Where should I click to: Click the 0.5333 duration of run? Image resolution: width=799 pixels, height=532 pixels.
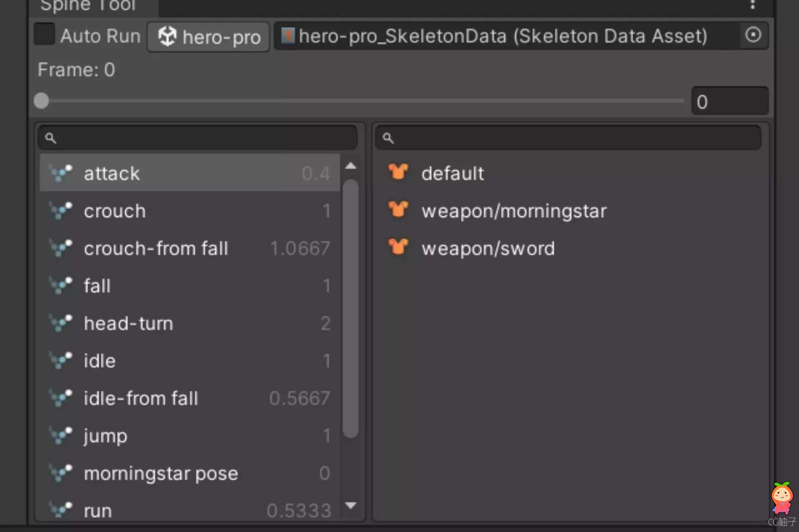point(299,511)
